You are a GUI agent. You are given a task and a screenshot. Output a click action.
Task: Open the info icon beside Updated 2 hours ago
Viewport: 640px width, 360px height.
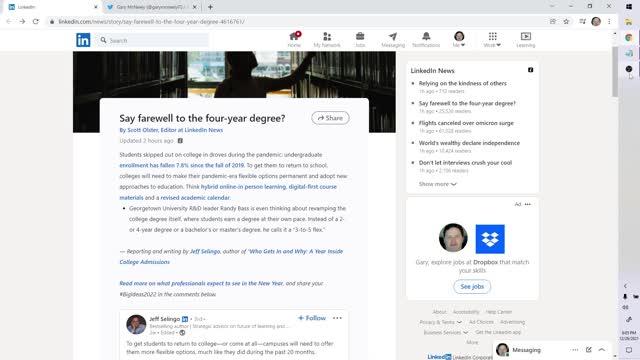(180, 141)
